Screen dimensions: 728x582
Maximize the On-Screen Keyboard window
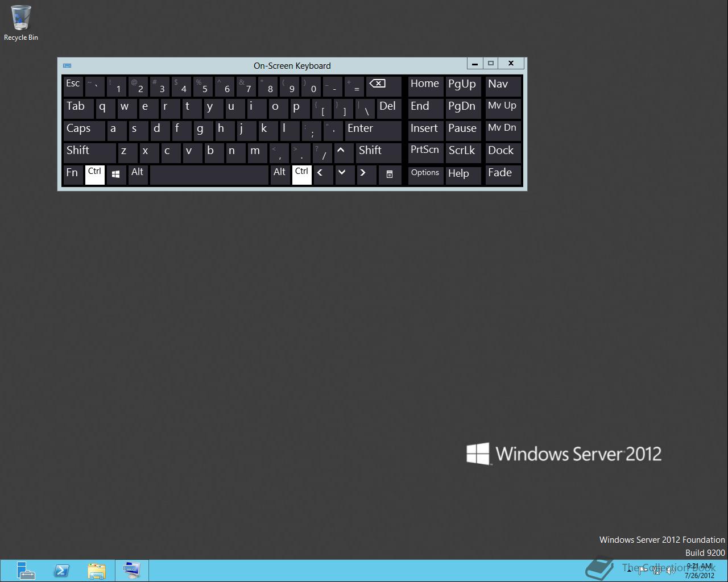pyautogui.click(x=491, y=64)
